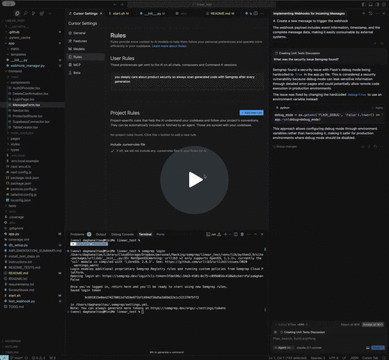Collapse the frontend folder
389x360 pixels.
(15, 71)
